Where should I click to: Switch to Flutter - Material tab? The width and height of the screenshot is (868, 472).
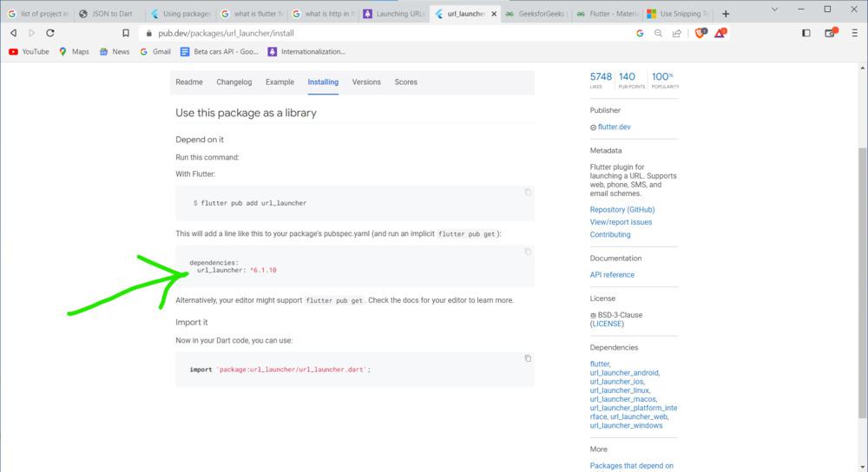point(607,14)
